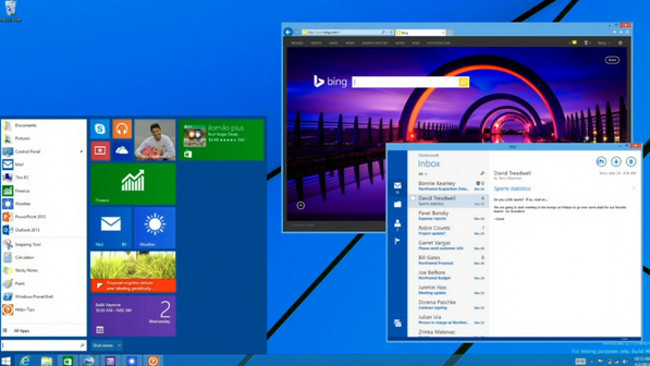Viewport: 650px width, 366px height.
Task: Open the Robin Counts email
Action: point(448,230)
